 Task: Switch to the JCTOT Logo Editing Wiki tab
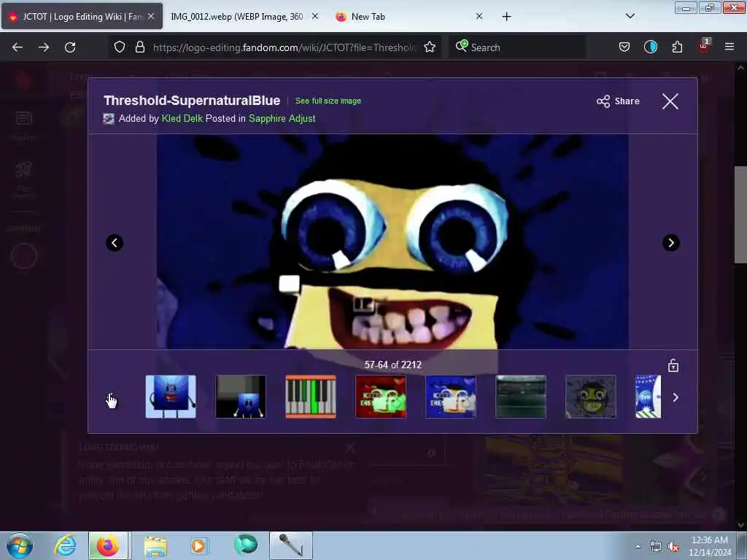point(82,17)
